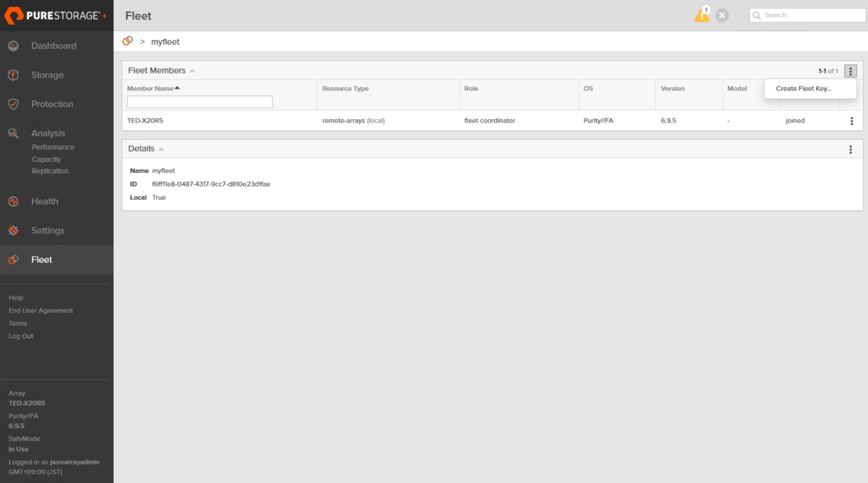Click the gray X status icon
This screenshot has height=483, width=868.
[x=722, y=15]
